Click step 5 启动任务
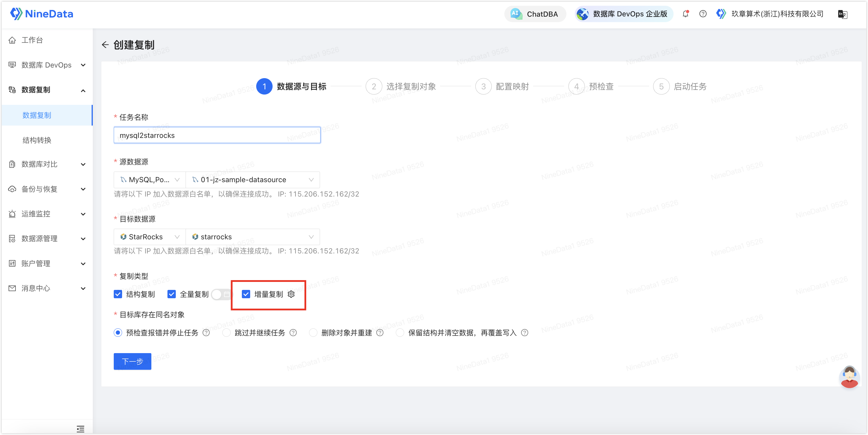 tap(680, 86)
